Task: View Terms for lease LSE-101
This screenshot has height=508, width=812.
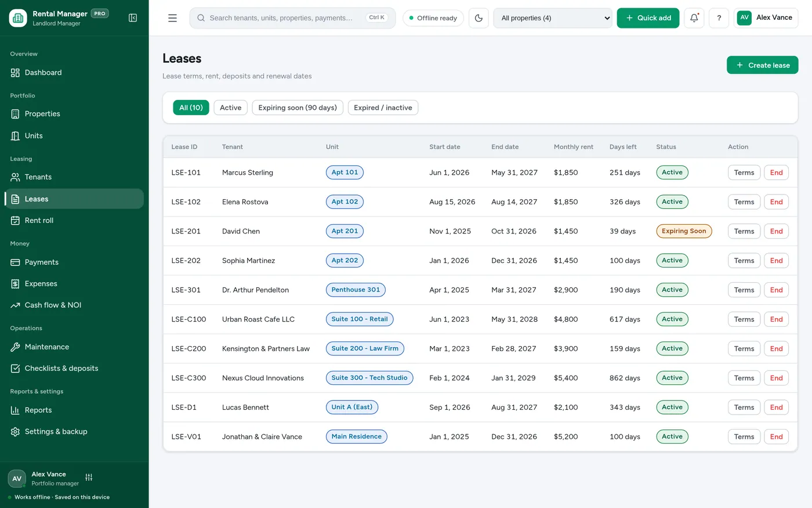Action: coord(744,172)
